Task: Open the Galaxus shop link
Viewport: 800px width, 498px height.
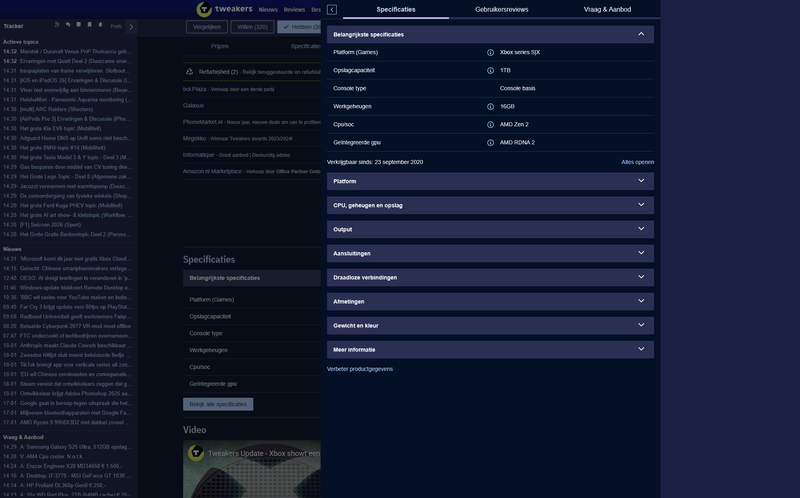Action: 193,106
